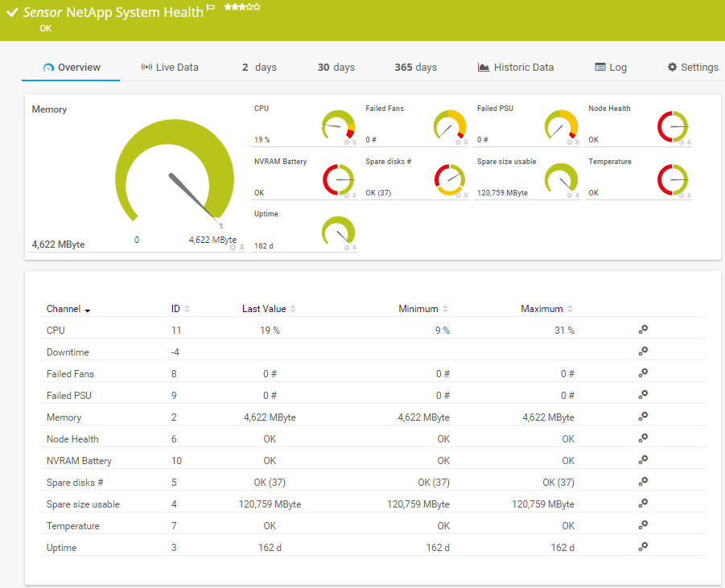Image resolution: width=725 pixels, height=588 pixels.
Task: Pin the Uptime gauge as primary channel
Action: pos(355,248)
